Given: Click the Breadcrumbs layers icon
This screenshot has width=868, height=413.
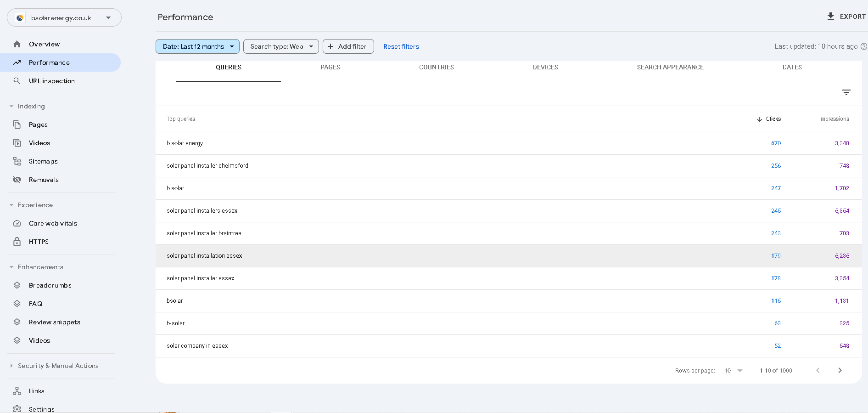Looking at the screenshot, I should point(17,285).
